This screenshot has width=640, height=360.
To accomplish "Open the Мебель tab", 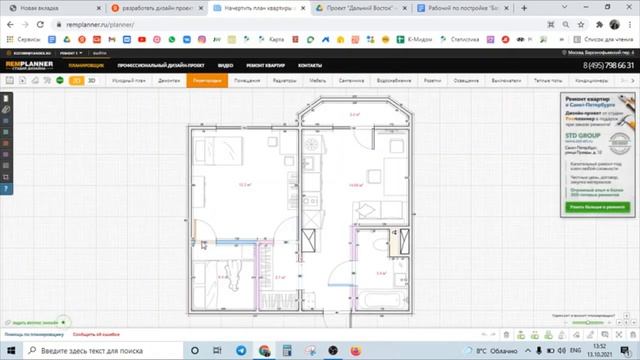I will tap(318, 81).
